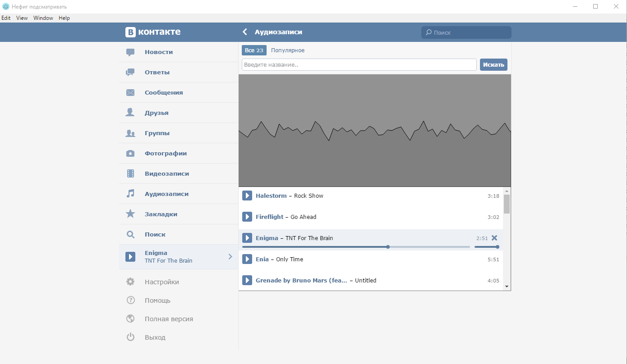Image resolution: width=627 pixels, height=364 pixels.
Task: Expand the sidebar player using its chevron
Action: [x=231, y=257]
